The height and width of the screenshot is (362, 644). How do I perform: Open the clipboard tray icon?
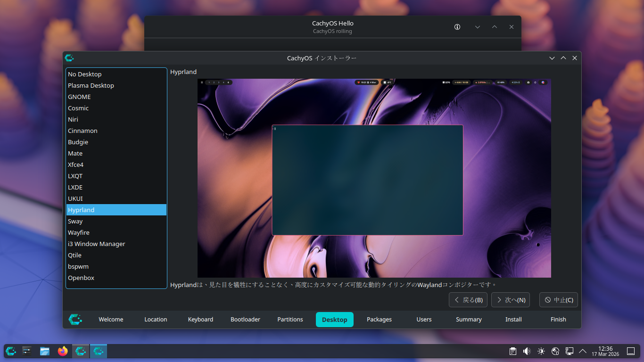(513, 351)
